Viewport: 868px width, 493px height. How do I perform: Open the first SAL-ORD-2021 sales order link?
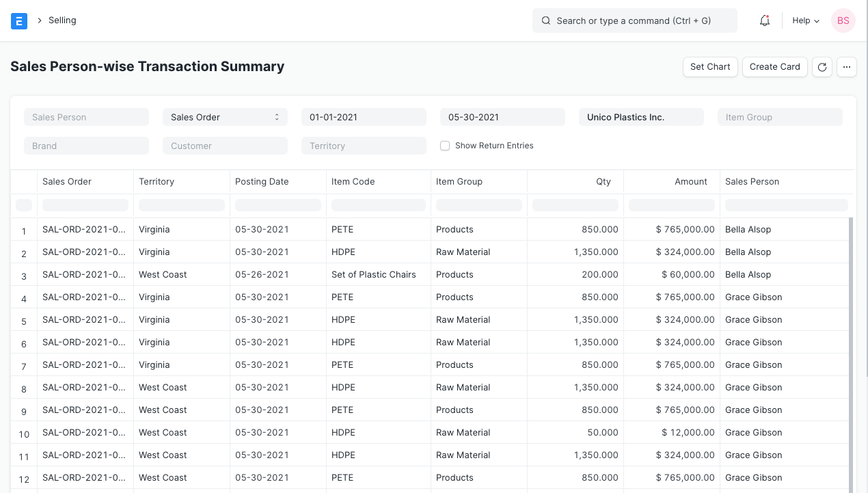(x=83, y=229)
